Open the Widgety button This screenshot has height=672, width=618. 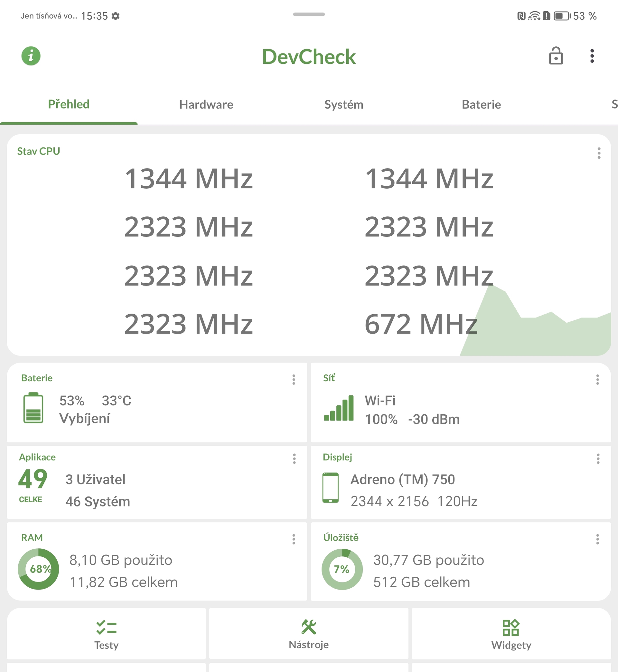pos(511,634)
